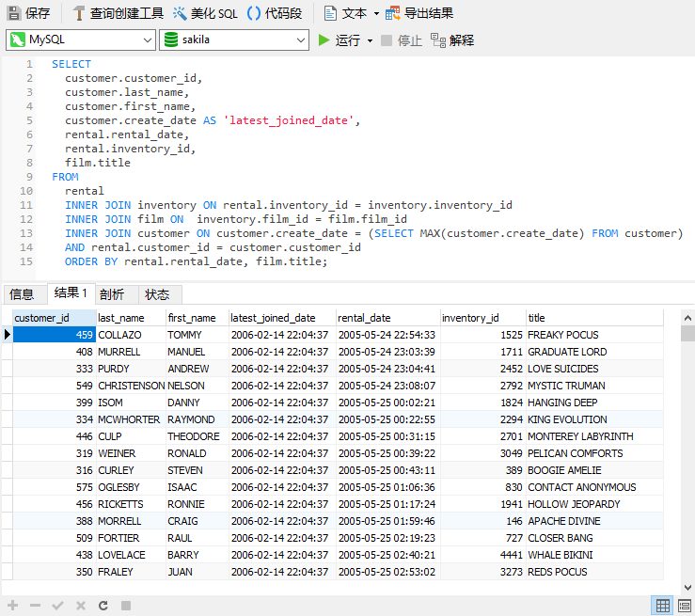
Task: Click the delete record minus icon
Action: (x=36, y=606)
